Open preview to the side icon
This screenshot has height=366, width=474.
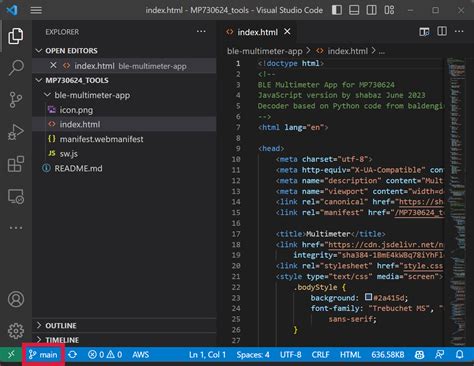[x=424, y=32]
